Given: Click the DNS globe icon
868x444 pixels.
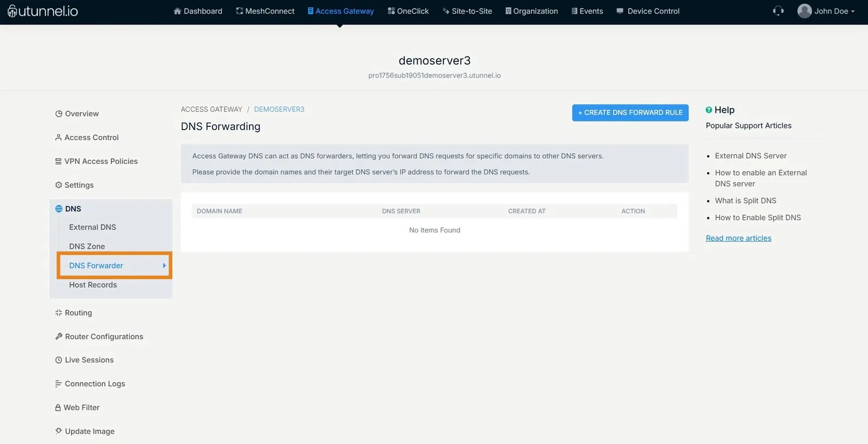Looking at the screenshot, I should [59, 209].
